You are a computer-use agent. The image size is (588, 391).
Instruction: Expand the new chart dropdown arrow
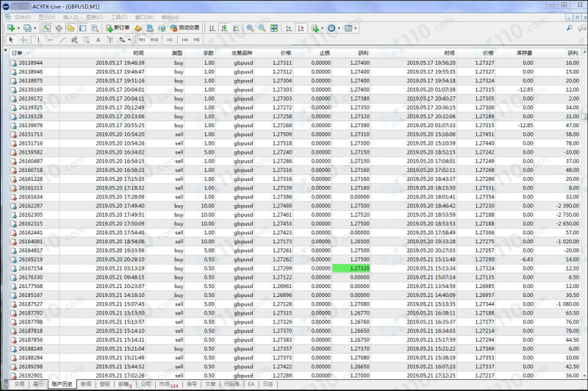[17, 28]
